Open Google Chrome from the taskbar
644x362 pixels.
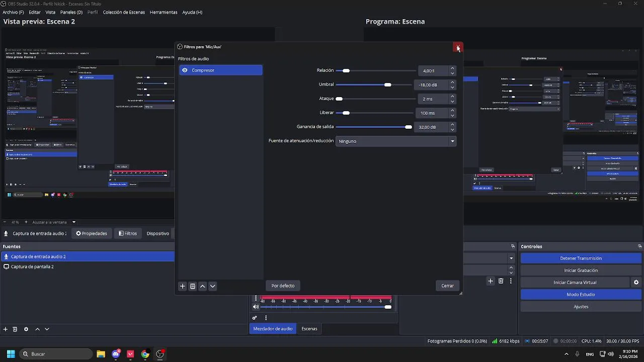click(145, 354)
